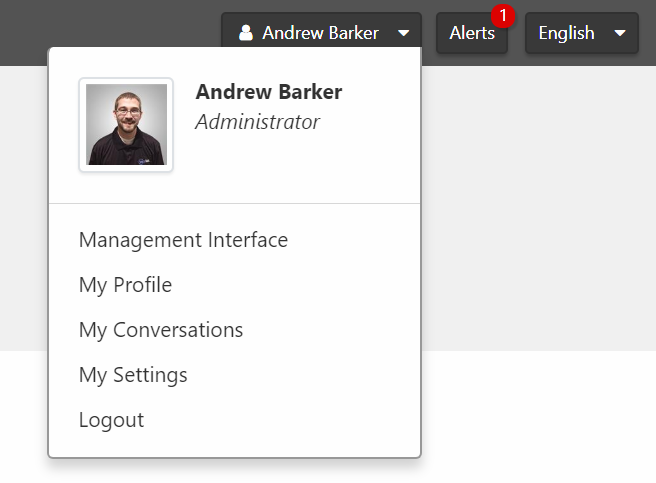Open the Management Interface
This screenshot has width=656, height=483.
183,240
